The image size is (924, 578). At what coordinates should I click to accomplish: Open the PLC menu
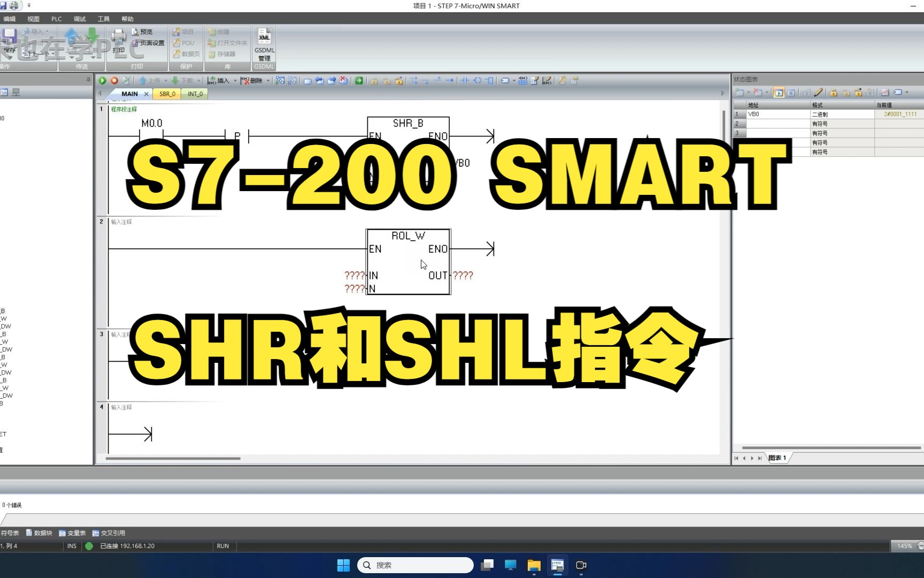click(x=56, y=19)
